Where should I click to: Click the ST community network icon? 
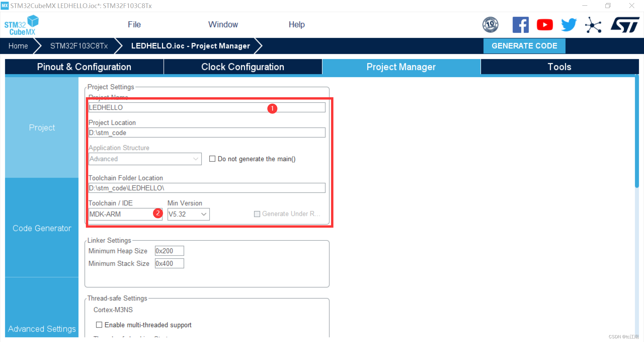[x=593, y=25]
